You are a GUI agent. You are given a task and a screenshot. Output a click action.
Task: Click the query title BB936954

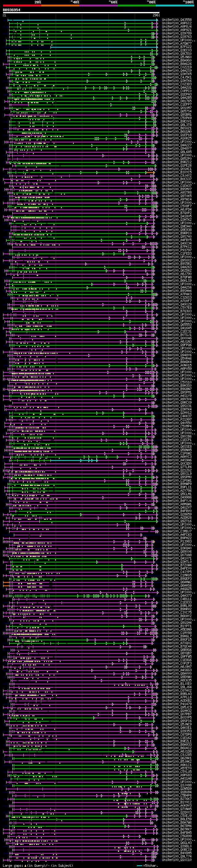(11, 10)
